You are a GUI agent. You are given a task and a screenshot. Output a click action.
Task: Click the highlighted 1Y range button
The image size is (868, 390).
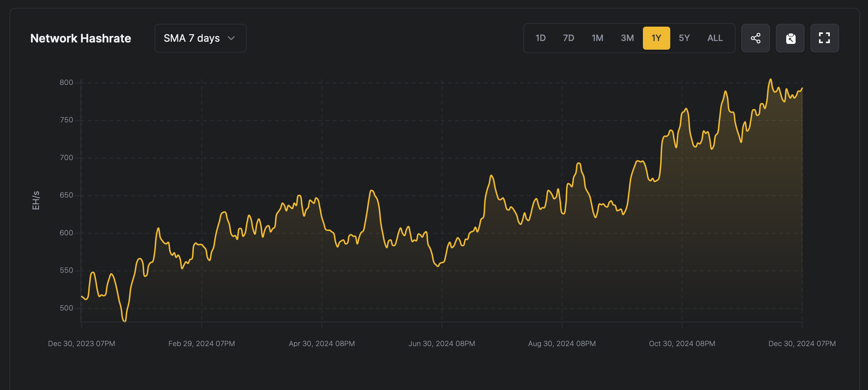click(656, 38)
